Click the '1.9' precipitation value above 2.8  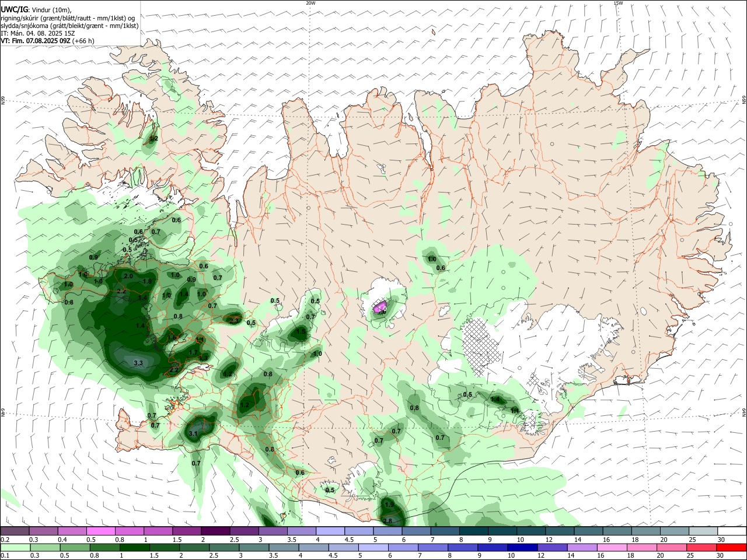point(389,505)
